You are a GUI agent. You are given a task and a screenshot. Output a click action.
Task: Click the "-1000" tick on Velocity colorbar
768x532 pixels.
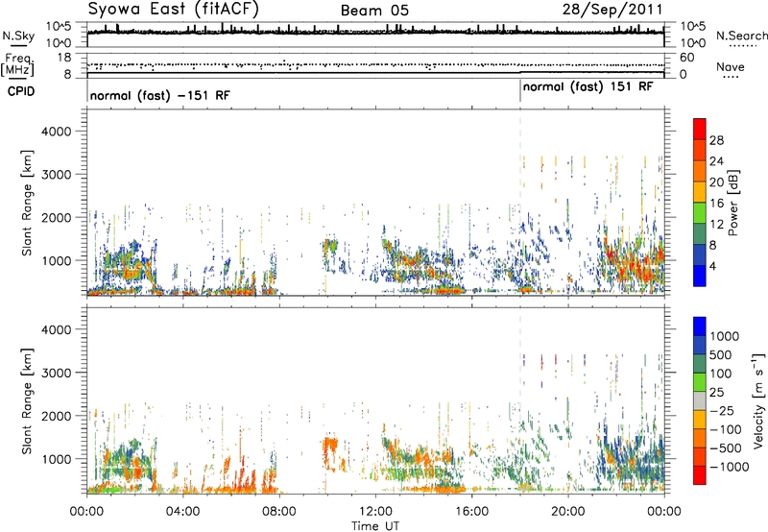coord(730,467)
